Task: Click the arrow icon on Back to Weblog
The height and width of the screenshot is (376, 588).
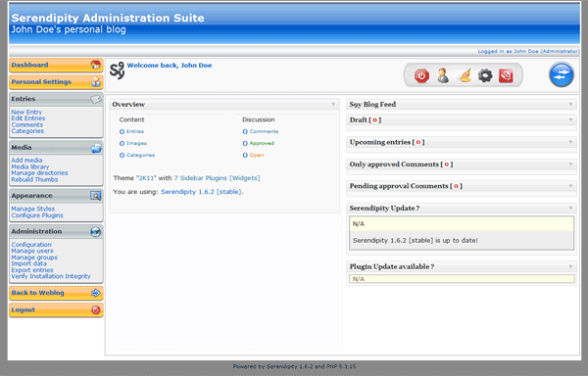Action: coord(96,293)
